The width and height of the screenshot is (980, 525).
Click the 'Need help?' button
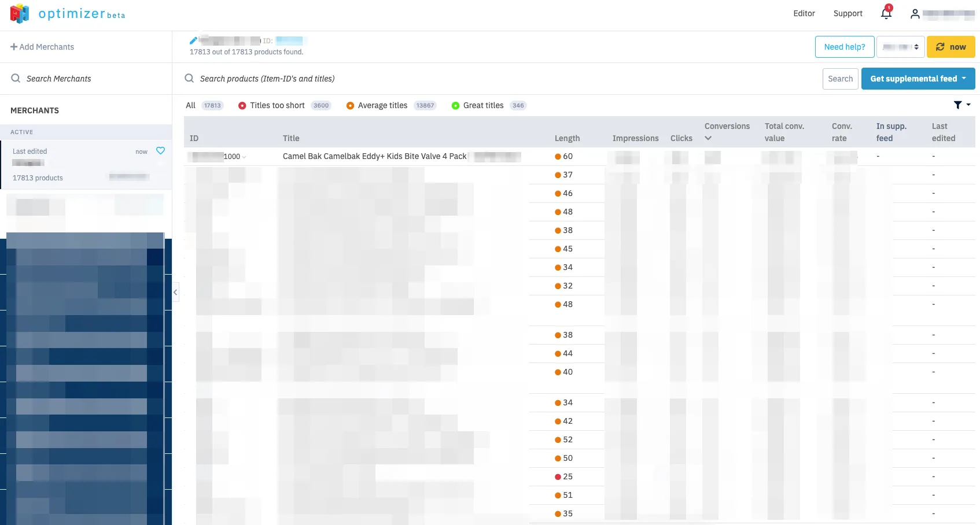coord(844,47)
